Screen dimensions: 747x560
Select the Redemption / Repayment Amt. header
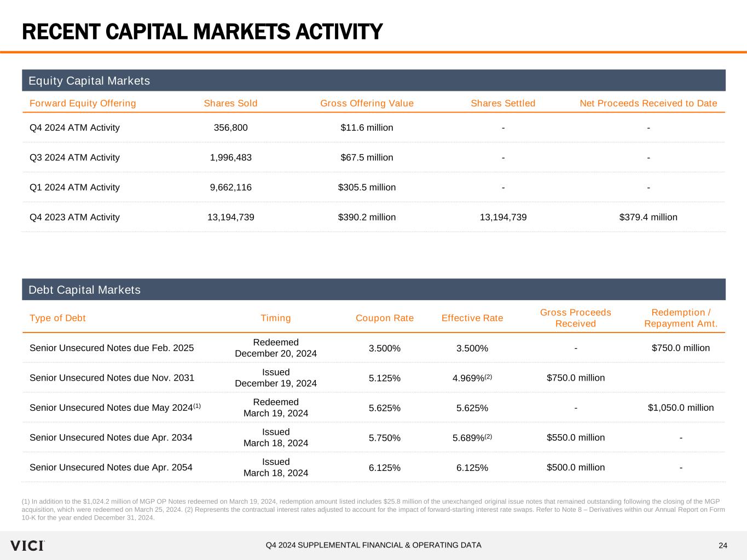(681, 318)
